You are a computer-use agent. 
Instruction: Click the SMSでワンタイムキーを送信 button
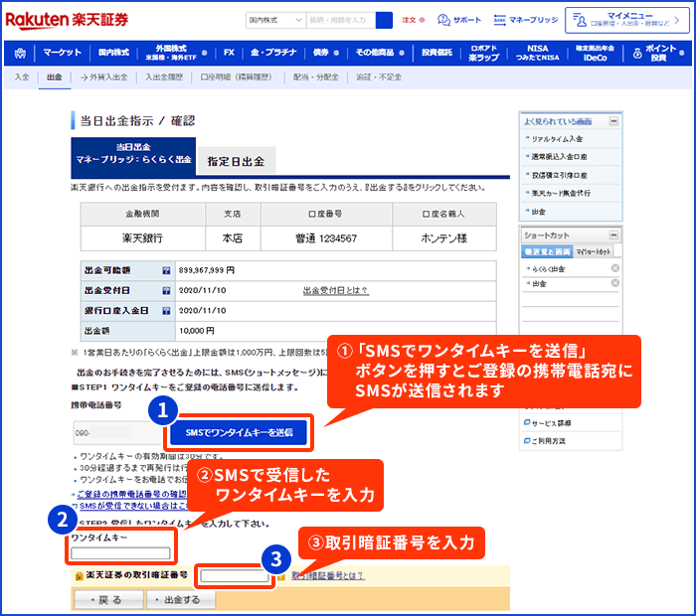coord(239,433)
